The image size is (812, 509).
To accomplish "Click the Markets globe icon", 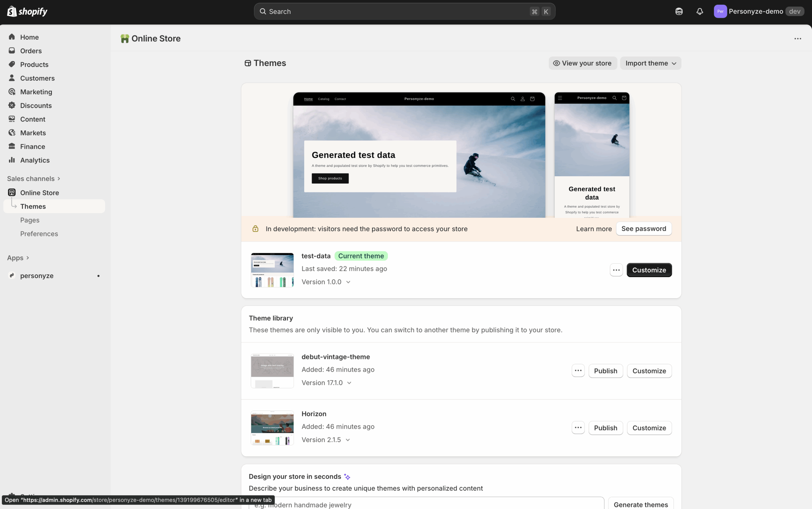I will point(12,133).
